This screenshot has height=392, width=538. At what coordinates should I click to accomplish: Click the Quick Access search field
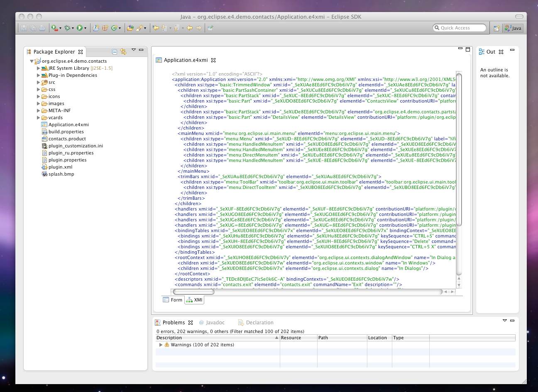coord(459,28)
